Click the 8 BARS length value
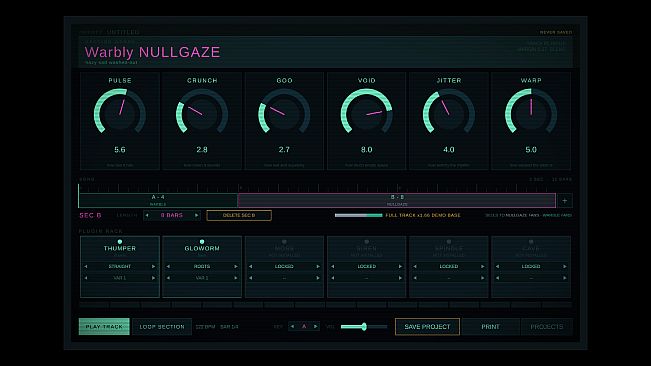This screenshot has width=651, height=366. (171, 215)
